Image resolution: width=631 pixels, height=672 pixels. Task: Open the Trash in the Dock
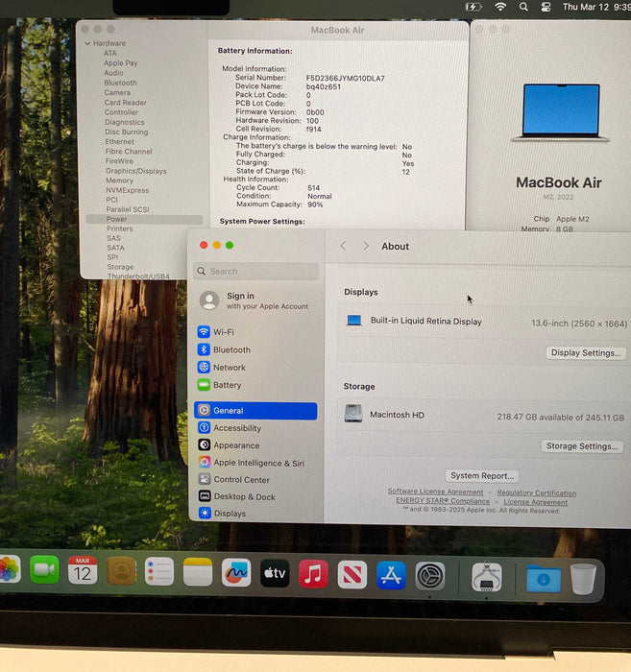tap(583, 579)
